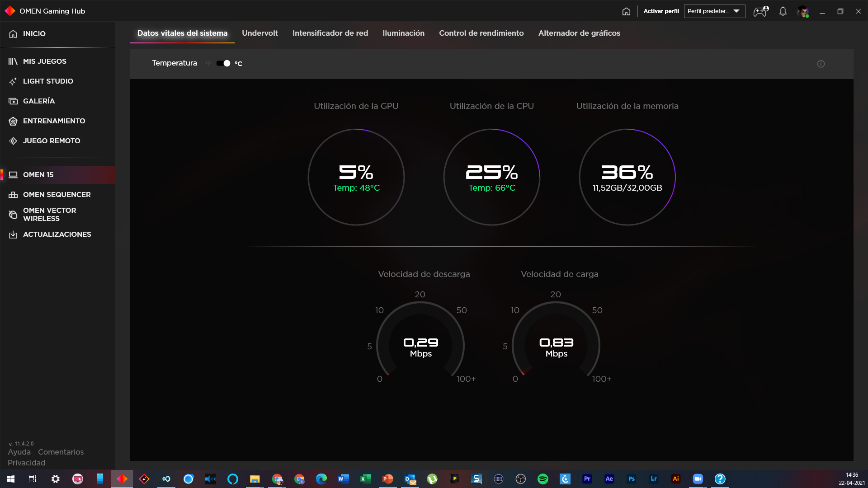868x488 pixels.
Task: Open MIS JUEGOS in sidebar
Action: [x=58, y=61]
